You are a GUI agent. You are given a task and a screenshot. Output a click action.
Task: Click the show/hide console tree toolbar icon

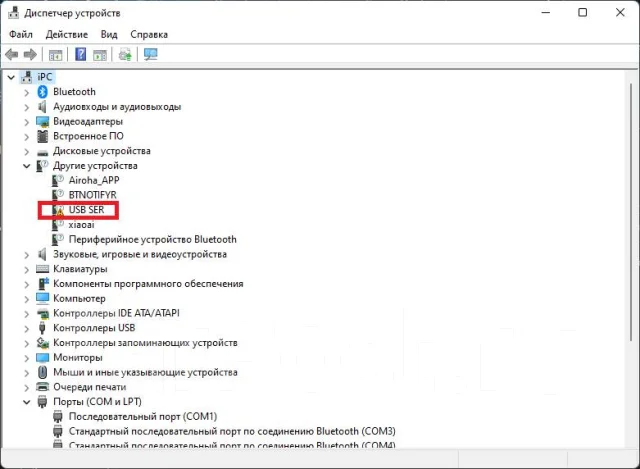point(56,54)
